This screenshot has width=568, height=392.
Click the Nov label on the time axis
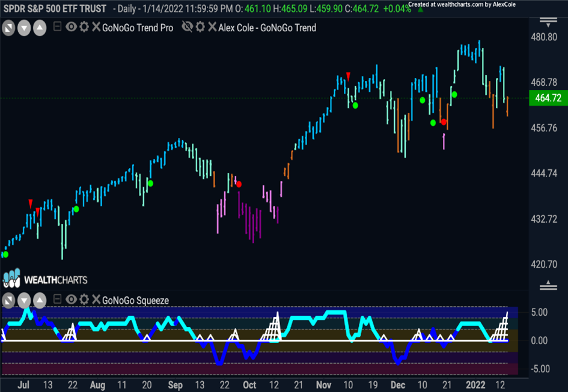point(323,385)
